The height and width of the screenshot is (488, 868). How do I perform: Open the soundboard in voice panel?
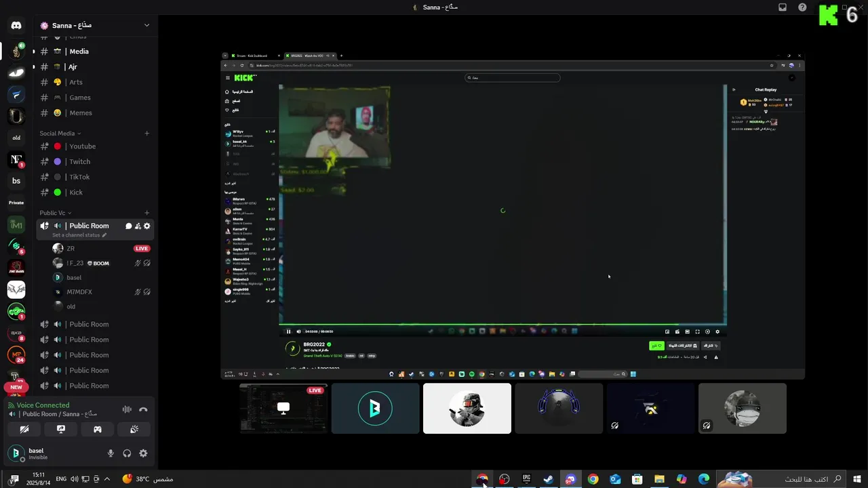tap(134, 429)
